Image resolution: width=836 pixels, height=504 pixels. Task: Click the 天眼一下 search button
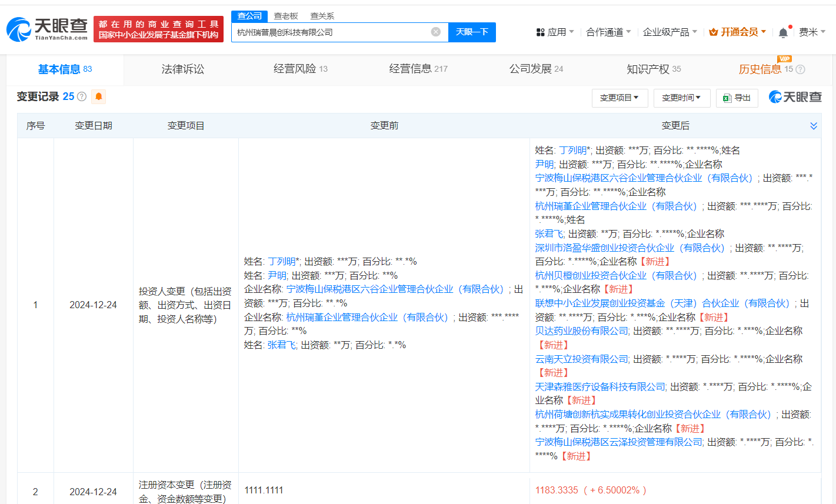(x=472, y=32)
